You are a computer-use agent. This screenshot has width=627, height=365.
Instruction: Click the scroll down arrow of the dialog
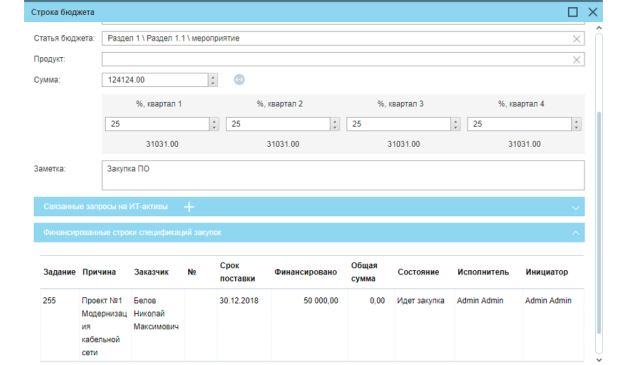(x=599, y=360)
